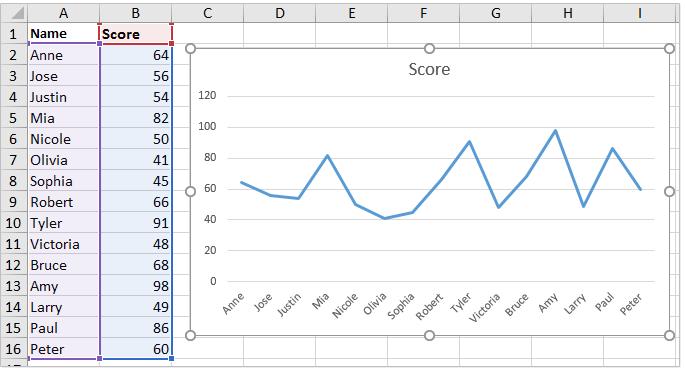Select the cell containing Olivia
The width and height of the screenshot is (685, 377).
[64, 160]
